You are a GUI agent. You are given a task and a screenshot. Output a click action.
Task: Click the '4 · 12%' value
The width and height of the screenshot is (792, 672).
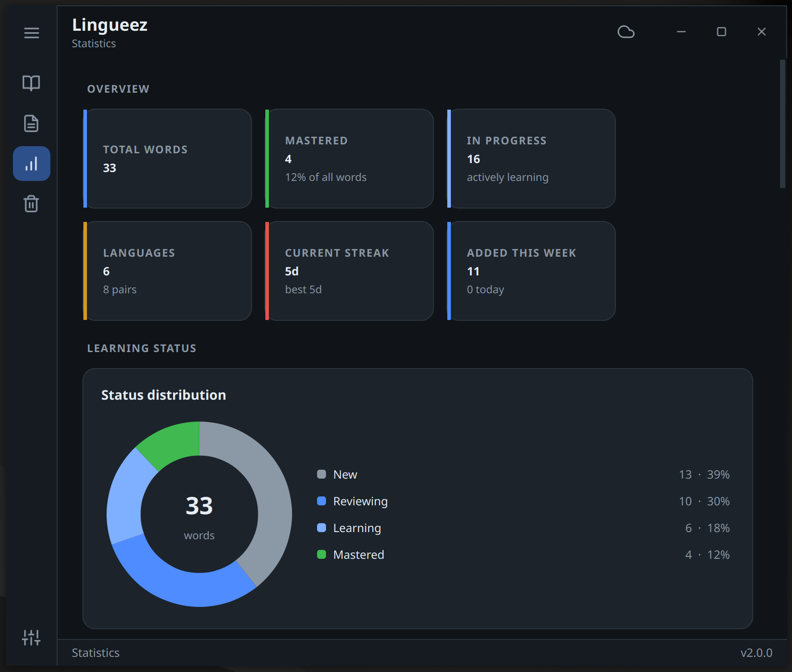pyautogui.click(x=707, y=555)
